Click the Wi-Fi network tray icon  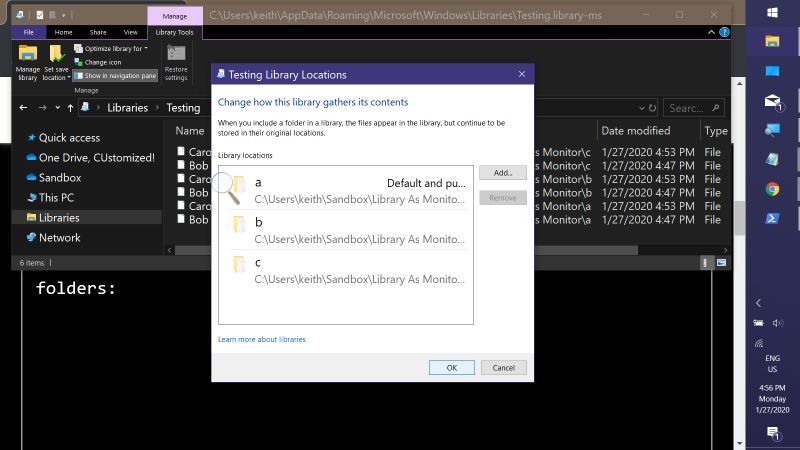(x=759, y=343)
